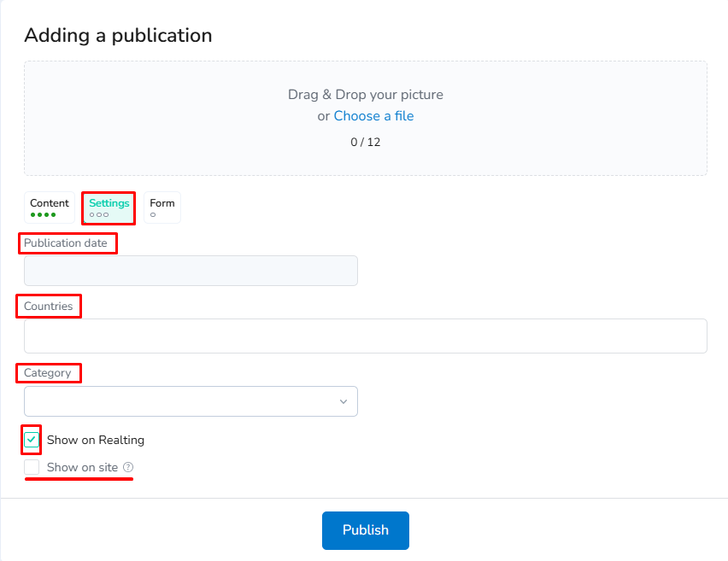Click the Countries field label
The width and height of the screenshot is (728, 561).
pos(49,306)
